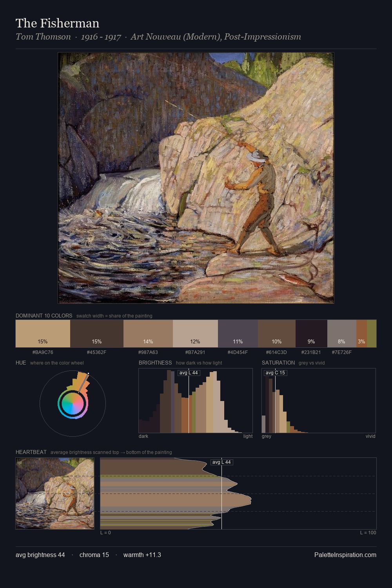392x588 pixels.
Task: Click the #7E726F grey swatch
Action: [x=342, y=334]
